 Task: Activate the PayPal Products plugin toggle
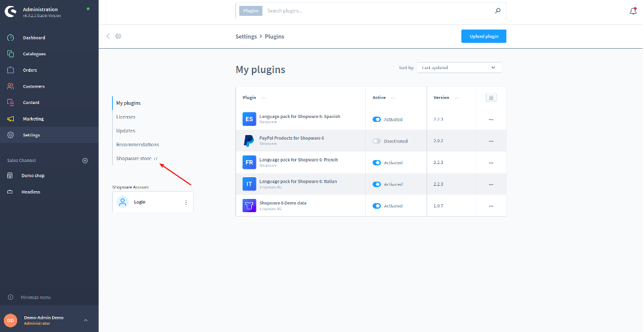coord(376,141)
